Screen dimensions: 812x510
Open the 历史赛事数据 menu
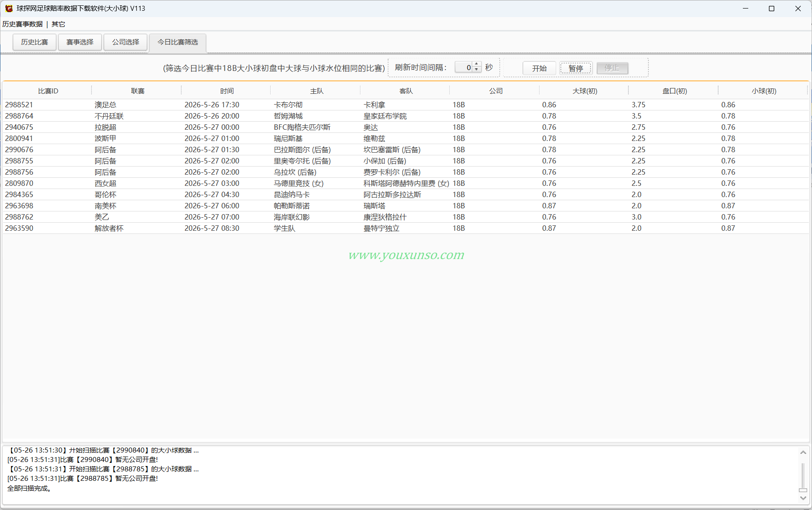click(22, 24)
